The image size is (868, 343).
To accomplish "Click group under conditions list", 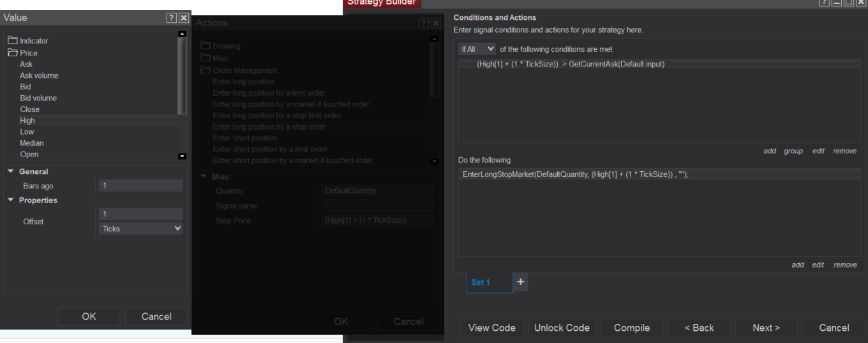I will pyautogui.click(x=793, y=151).
